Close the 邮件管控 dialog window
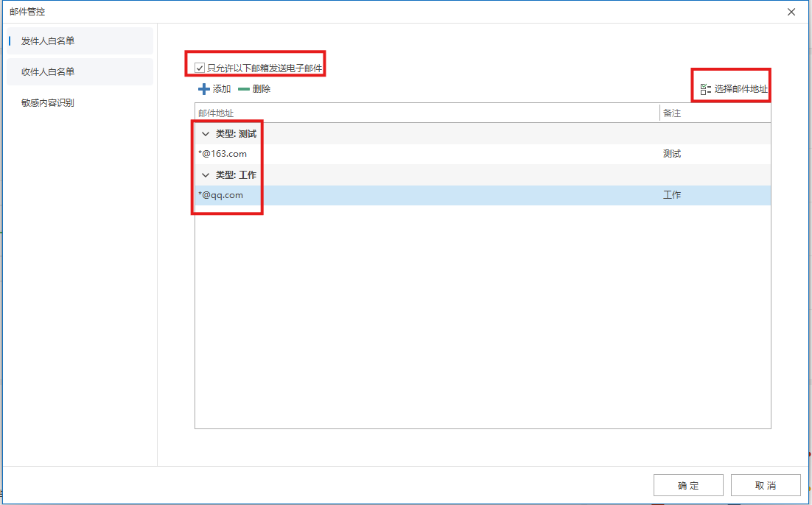Screen dimensions: 812x505 pyautogui.click(x=791, y=12)
